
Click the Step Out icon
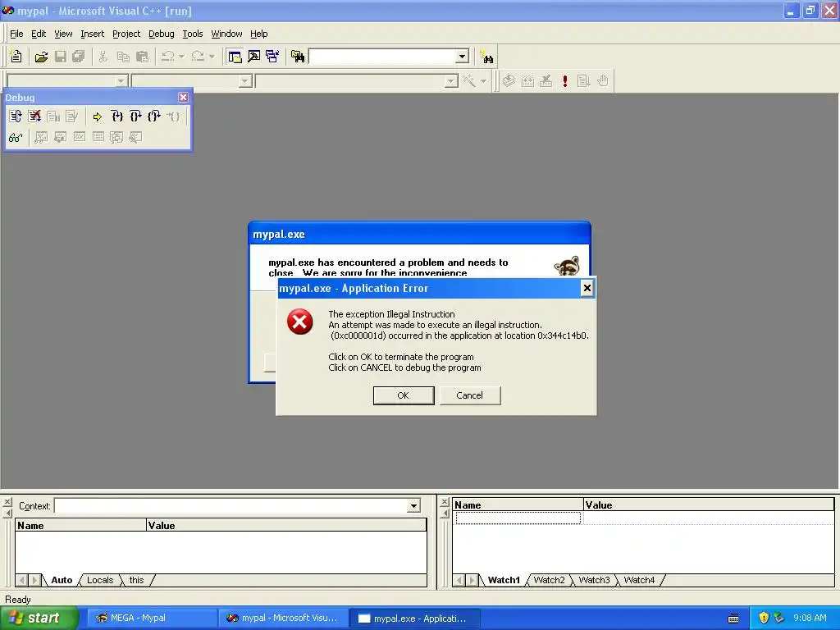tap(154, 116)
